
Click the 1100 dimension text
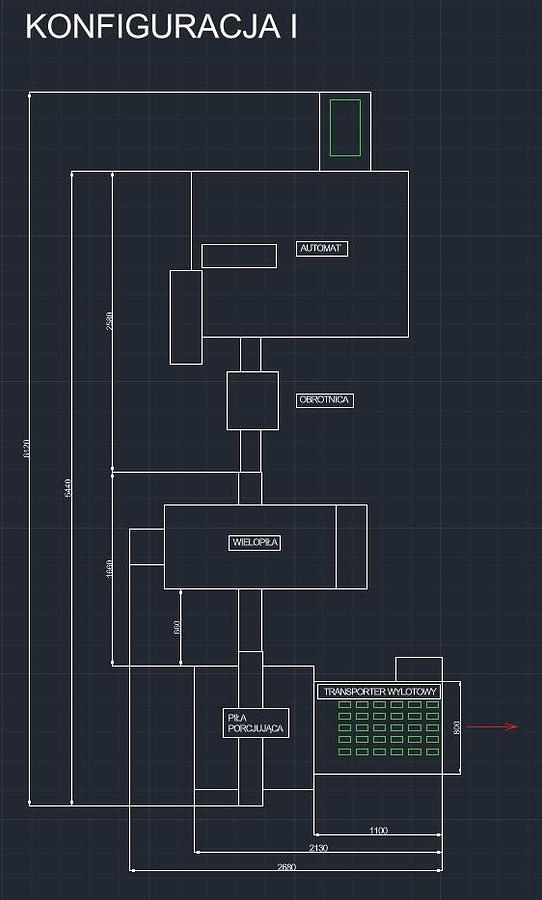[x=379, y=830]
